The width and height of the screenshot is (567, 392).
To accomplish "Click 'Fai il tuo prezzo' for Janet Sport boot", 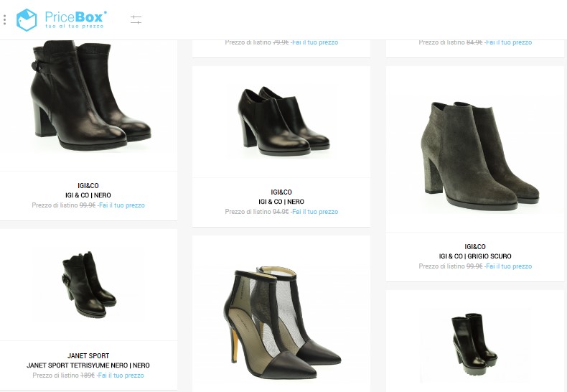I will [121, 375].
